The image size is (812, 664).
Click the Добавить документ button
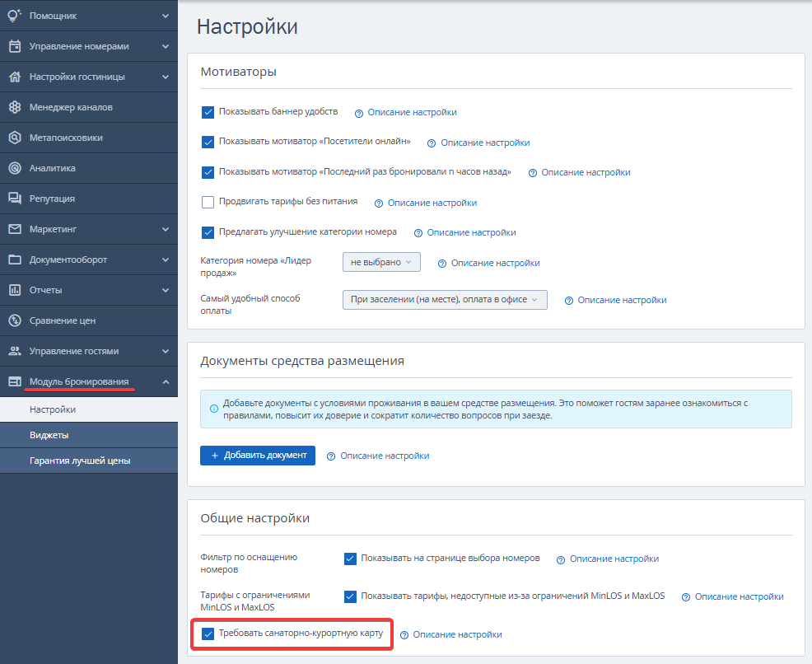pyautogui.click(x=258, y=456)
